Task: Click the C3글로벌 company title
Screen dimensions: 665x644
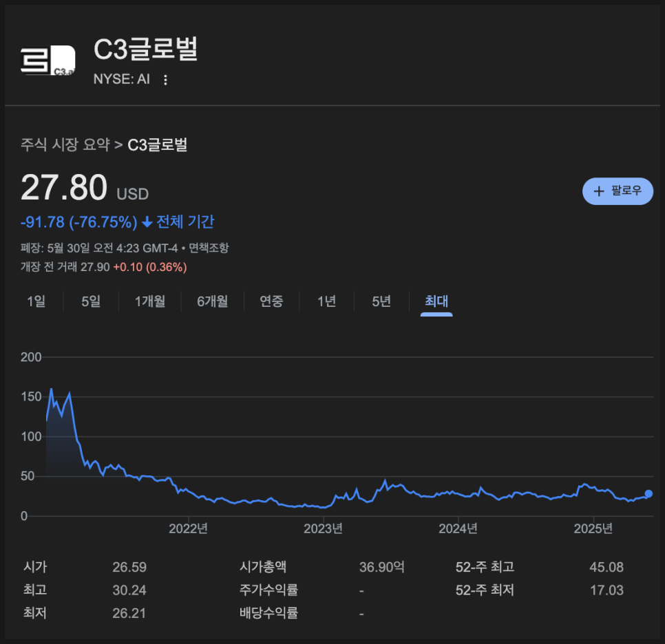Action: (x=145, y=49)
